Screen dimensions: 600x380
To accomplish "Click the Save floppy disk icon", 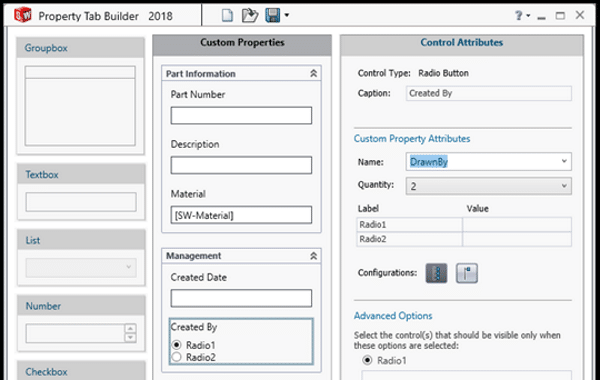I will (272, 16).
